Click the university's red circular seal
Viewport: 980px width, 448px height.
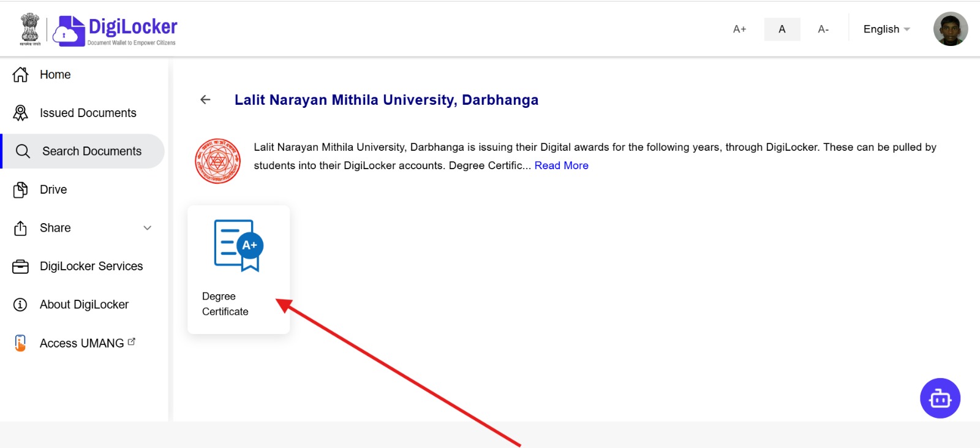(217, 161)
